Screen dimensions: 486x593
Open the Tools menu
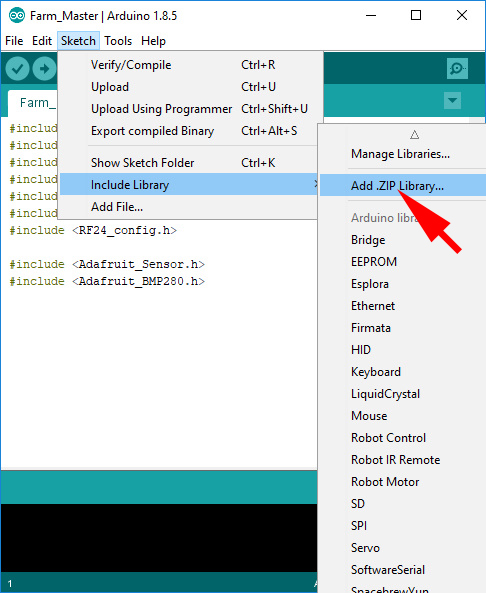(118, 40)
